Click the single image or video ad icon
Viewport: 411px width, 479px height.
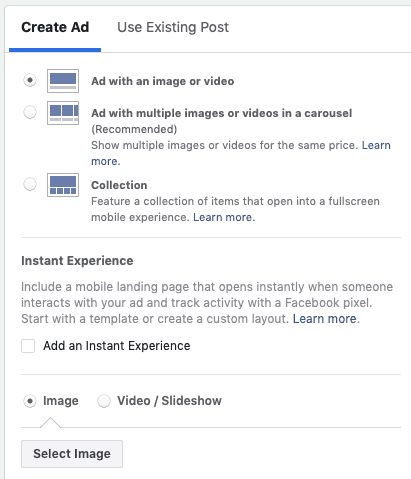[63, 81]
